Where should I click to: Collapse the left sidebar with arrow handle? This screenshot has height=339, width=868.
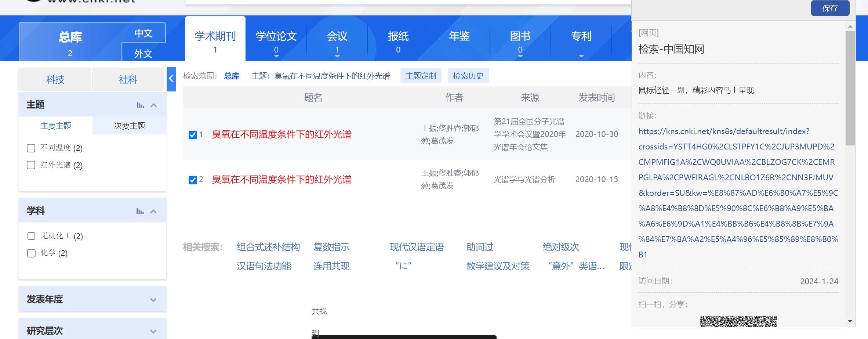coord(171,79)
